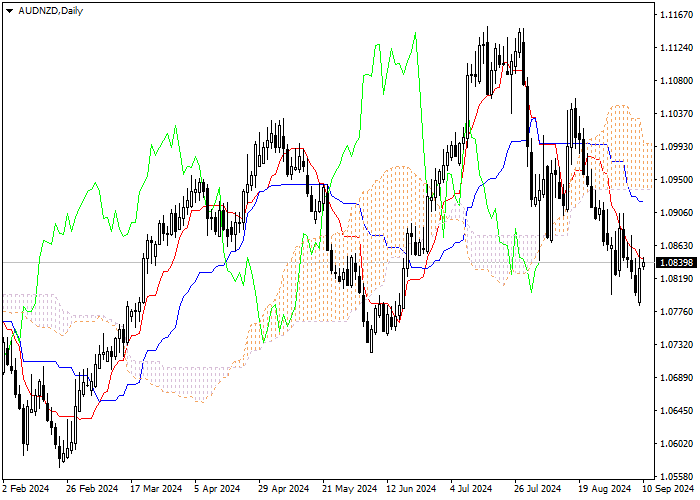Click the last candlestick on the chart
This screenshot has width=700, height=500.
click(x=643, y=264)
